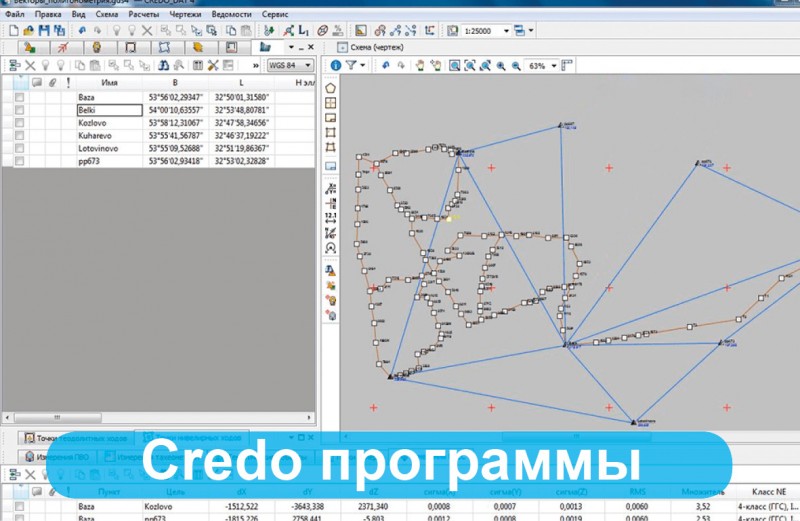The image size is (800, 521).
Task: Click the funnel filter icon in scheme toolbar
Action: point(351,65)
